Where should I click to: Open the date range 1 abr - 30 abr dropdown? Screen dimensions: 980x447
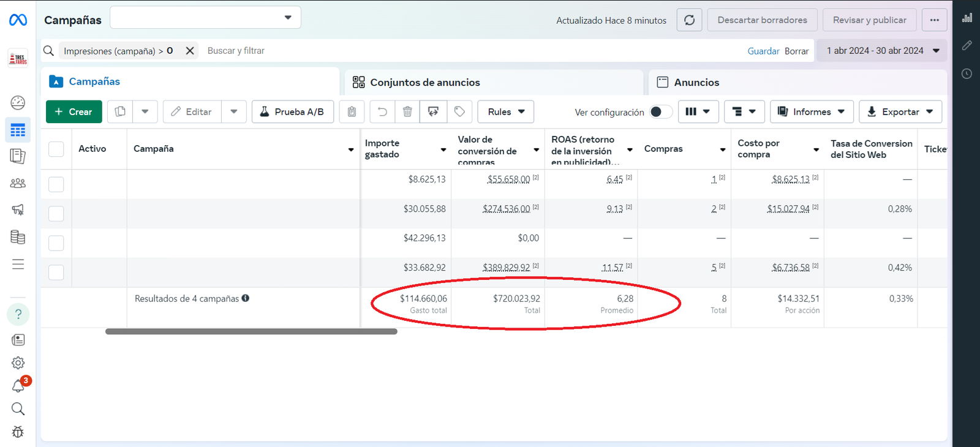point(882,51)
